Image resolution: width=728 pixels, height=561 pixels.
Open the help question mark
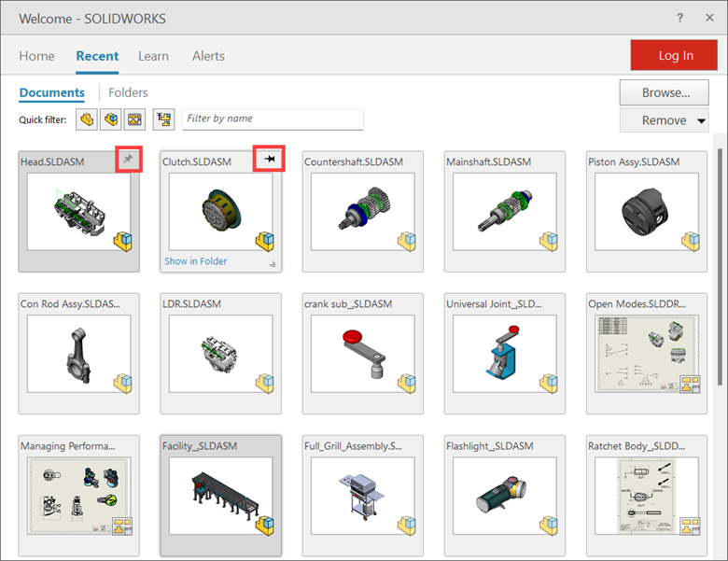679,18
